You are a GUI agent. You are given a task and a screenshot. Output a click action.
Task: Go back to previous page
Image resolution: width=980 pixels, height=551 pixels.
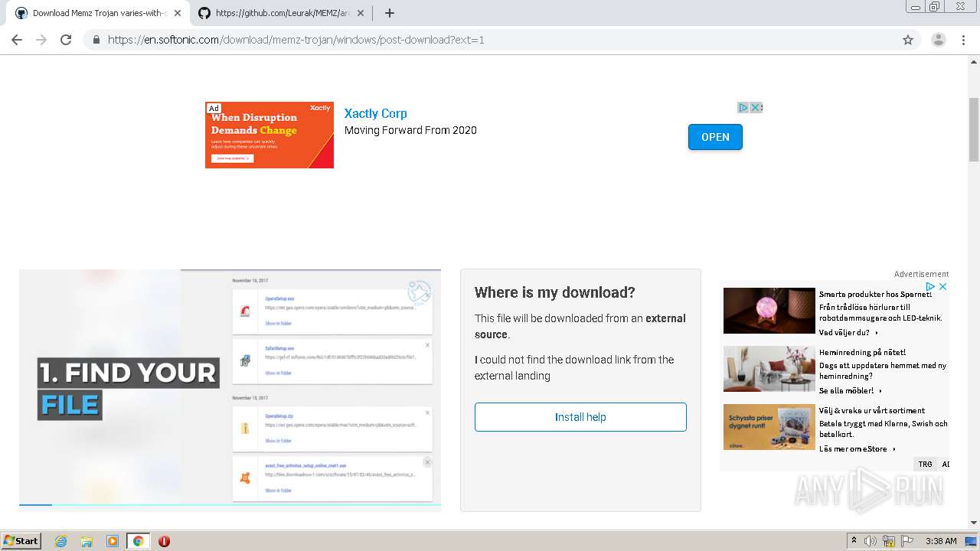coord(17,40)
